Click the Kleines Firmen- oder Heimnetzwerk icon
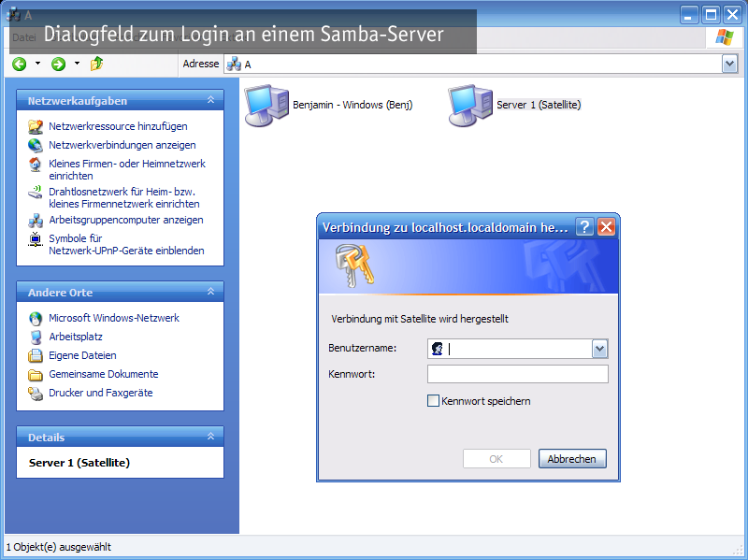This screenshot has height=560, width=748. coord(36,165)
